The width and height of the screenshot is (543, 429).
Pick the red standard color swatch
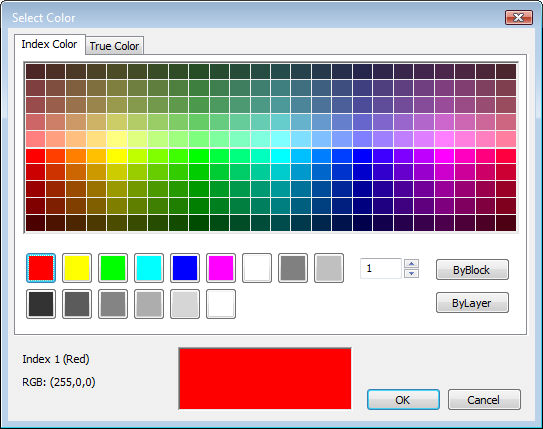41,268
